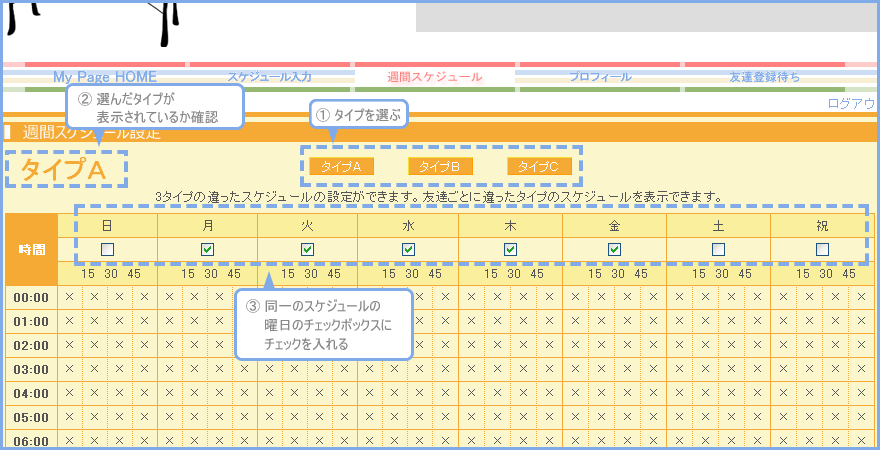Click the 時間 column header
This screenshot has width=880, height=450.
pyautogui.click(x=31, y=249)
